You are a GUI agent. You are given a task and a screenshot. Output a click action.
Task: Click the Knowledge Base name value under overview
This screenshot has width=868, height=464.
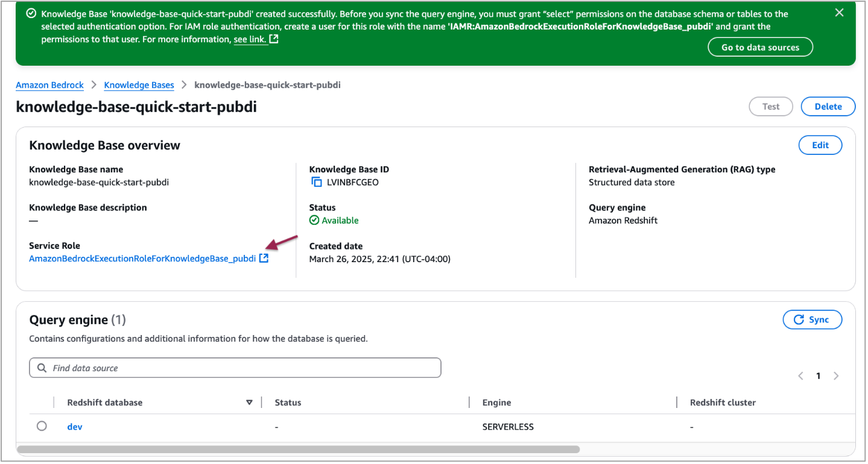[x=99, y=182]
